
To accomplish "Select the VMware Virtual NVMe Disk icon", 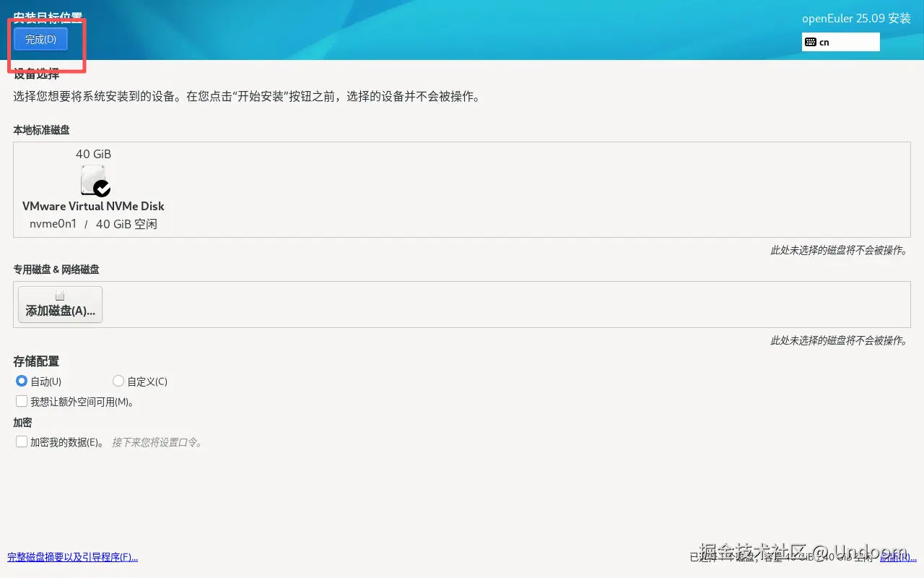I will pyautogui.click(x=95, y=181).
